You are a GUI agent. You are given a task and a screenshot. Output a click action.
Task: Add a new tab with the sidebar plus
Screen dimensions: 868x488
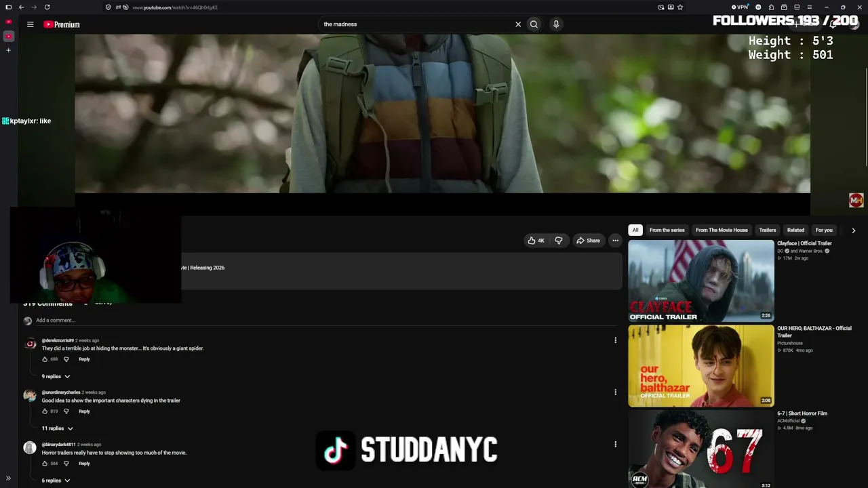click(x=9, y=50)
